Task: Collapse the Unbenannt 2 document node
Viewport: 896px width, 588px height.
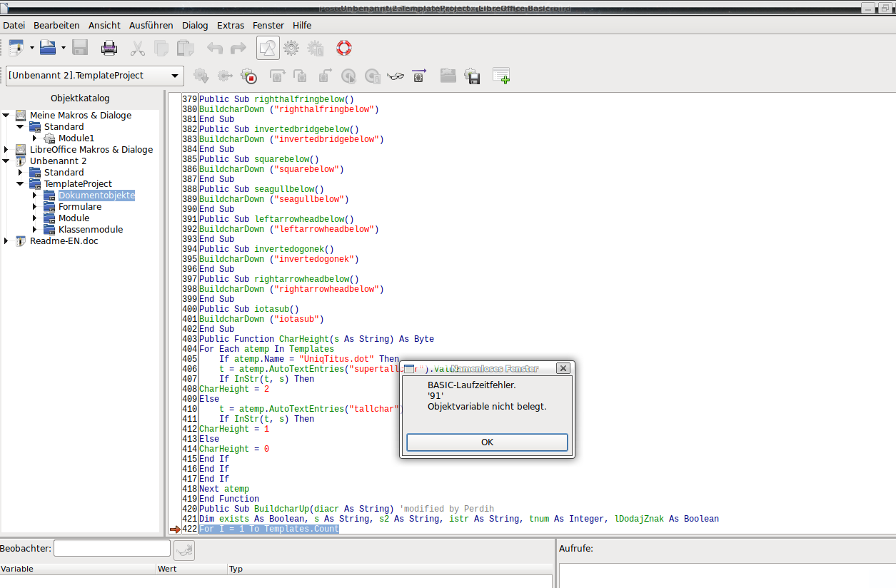Action: (6, 161)
